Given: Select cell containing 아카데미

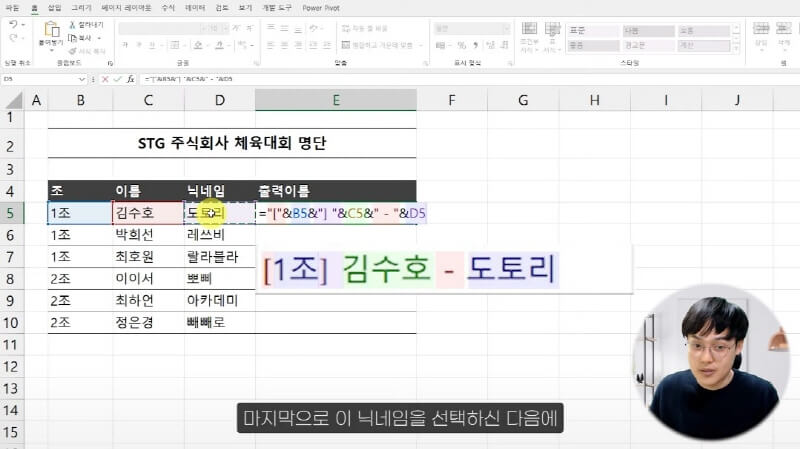Looking at the screenshot, I should 220,301.
